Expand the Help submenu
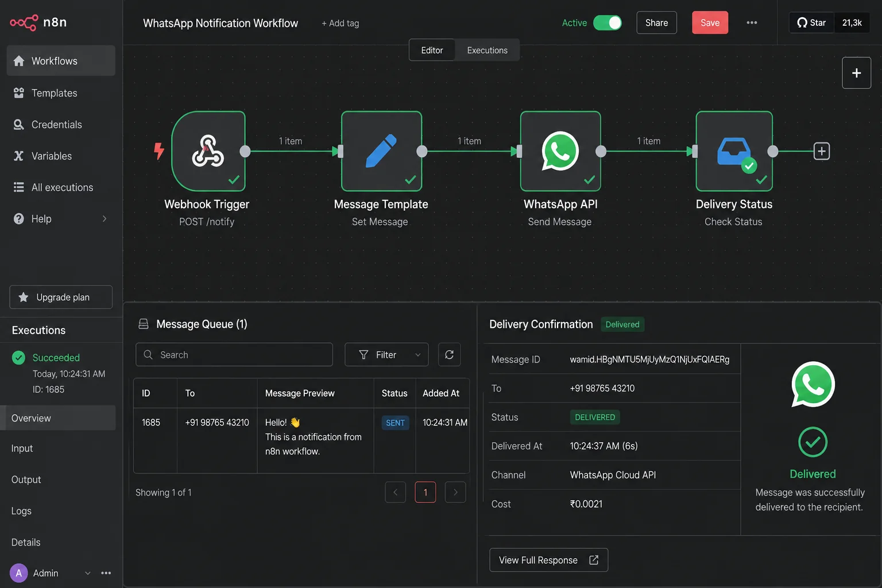Image resolution: width=882 pixels, height=588 pixels. [x=105, y=219]
